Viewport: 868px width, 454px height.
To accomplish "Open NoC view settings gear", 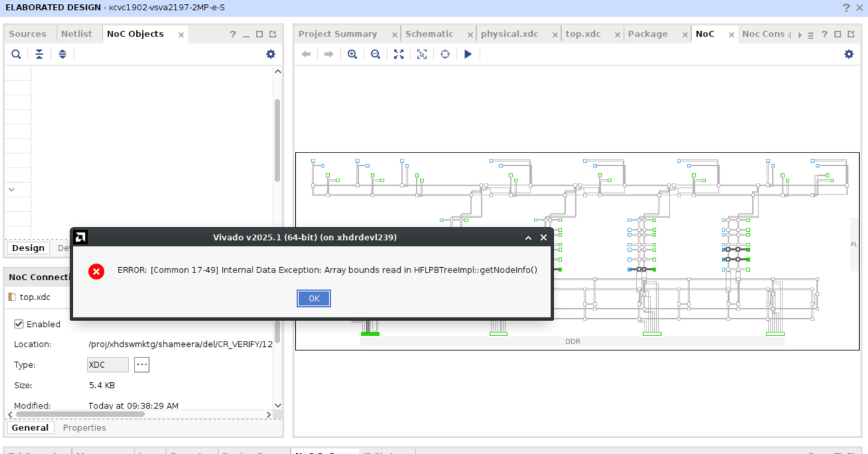I will (x=849, y=55).
